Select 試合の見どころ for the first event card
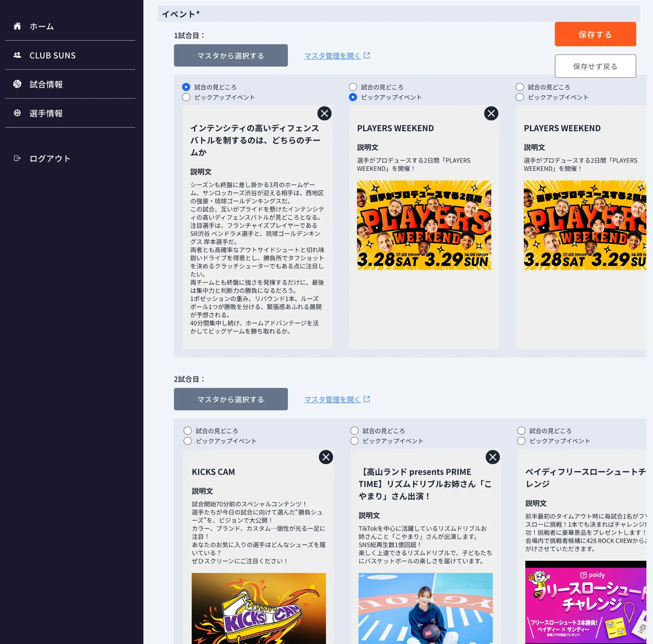 click(186, 87)
